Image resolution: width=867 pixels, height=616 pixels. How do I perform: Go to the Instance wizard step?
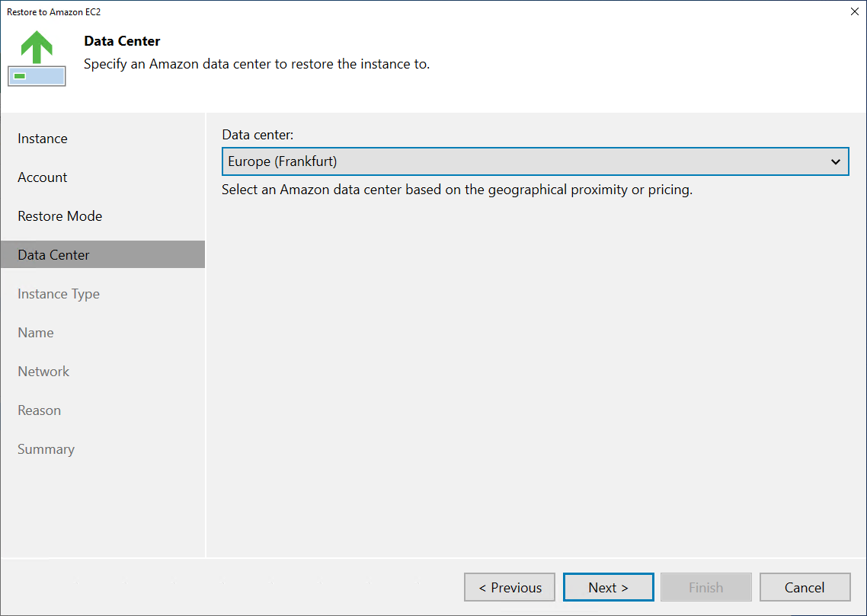point(43,139)
